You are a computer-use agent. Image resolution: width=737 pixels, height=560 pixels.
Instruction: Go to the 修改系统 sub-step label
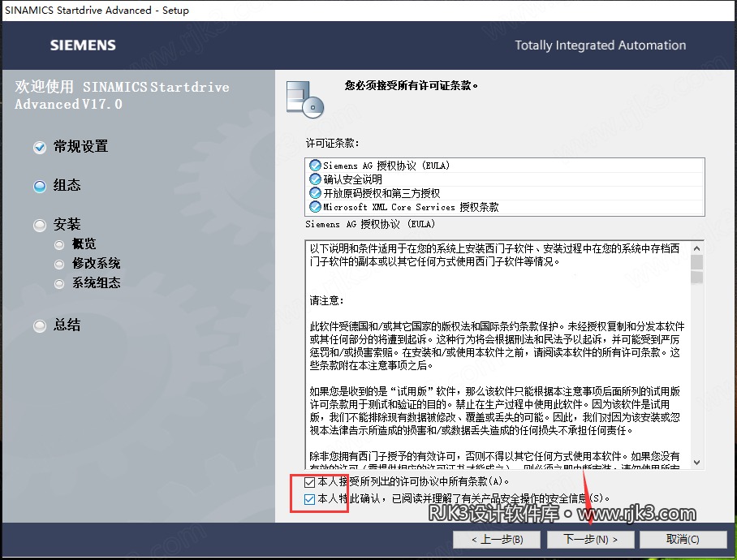(x=97, y=263)
